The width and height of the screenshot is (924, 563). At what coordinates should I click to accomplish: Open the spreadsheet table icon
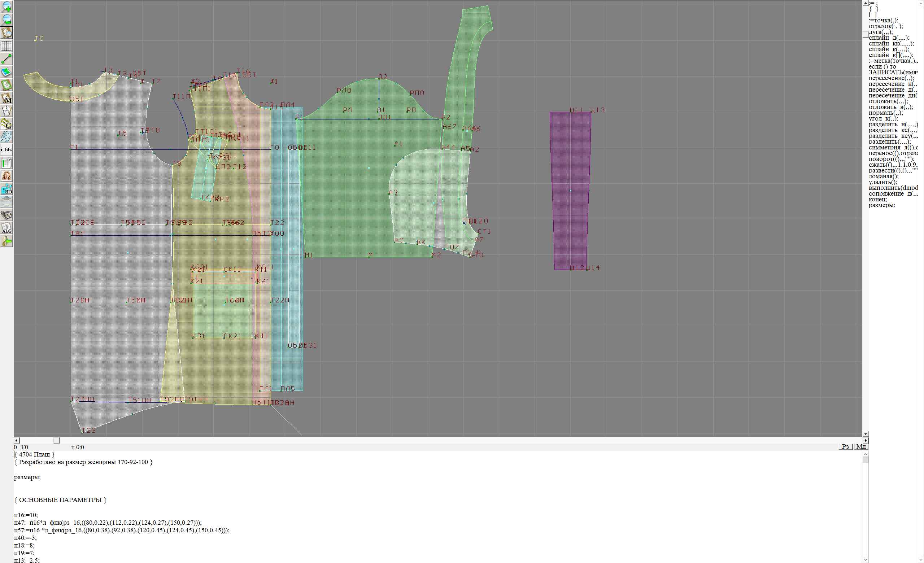[x=7, y=163]
